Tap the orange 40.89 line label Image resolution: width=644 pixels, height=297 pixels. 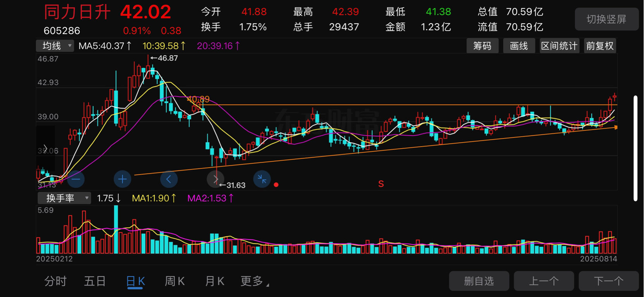198,99
